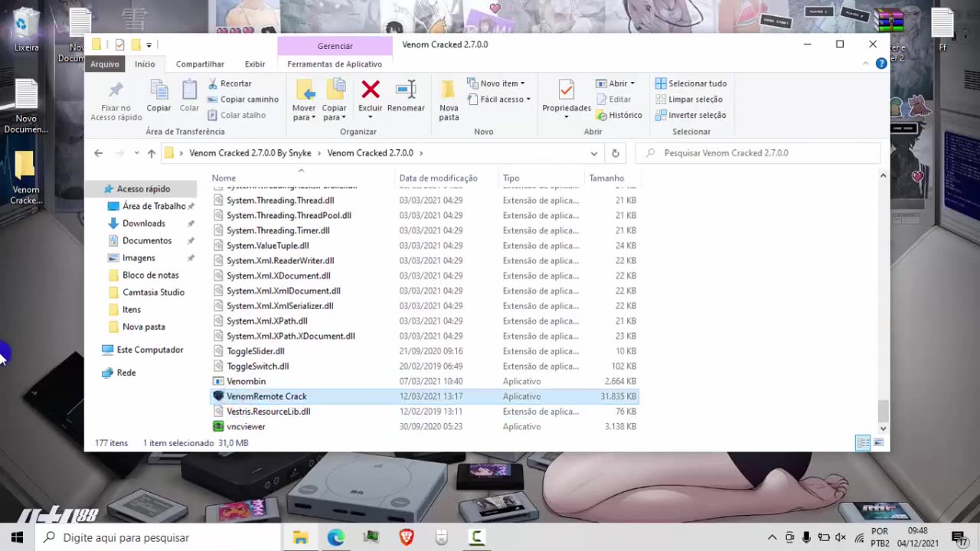This screenshot has height=551, width=980.
Task: Click Venom Cracked 2.7.0.0 By Snyke breadcrumb
Action: (x=250, y=153)
